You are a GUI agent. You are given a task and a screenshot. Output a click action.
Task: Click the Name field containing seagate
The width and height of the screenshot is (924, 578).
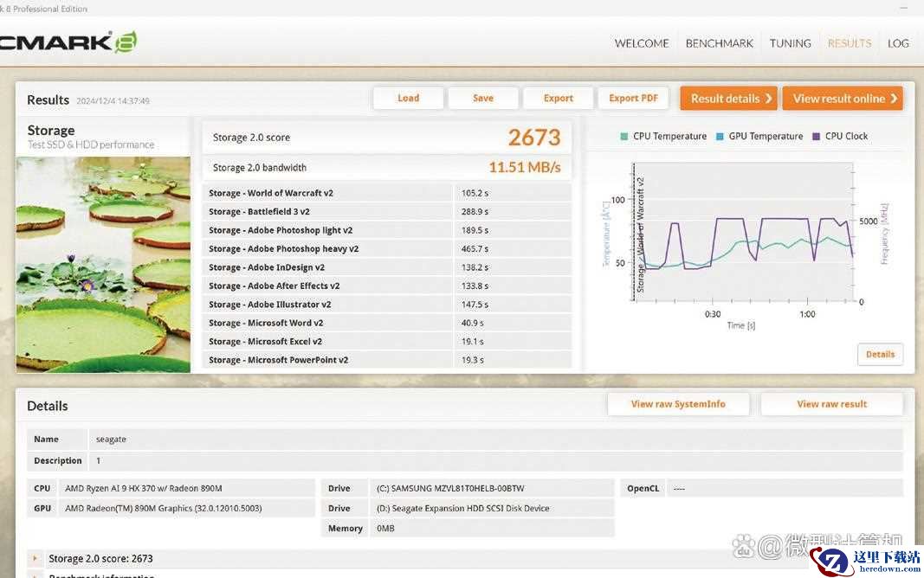(495, 439)
